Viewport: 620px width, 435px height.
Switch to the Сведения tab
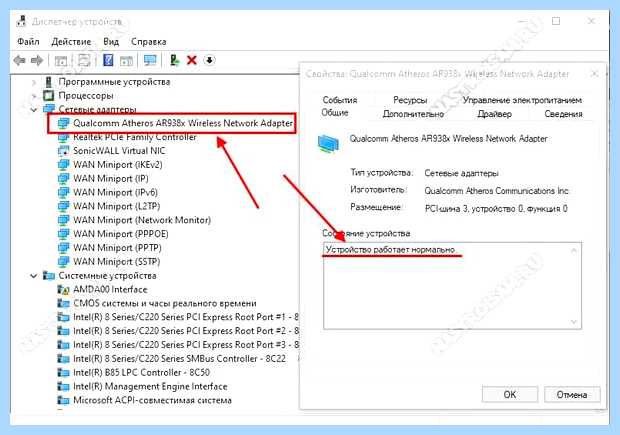click(563, 114)
